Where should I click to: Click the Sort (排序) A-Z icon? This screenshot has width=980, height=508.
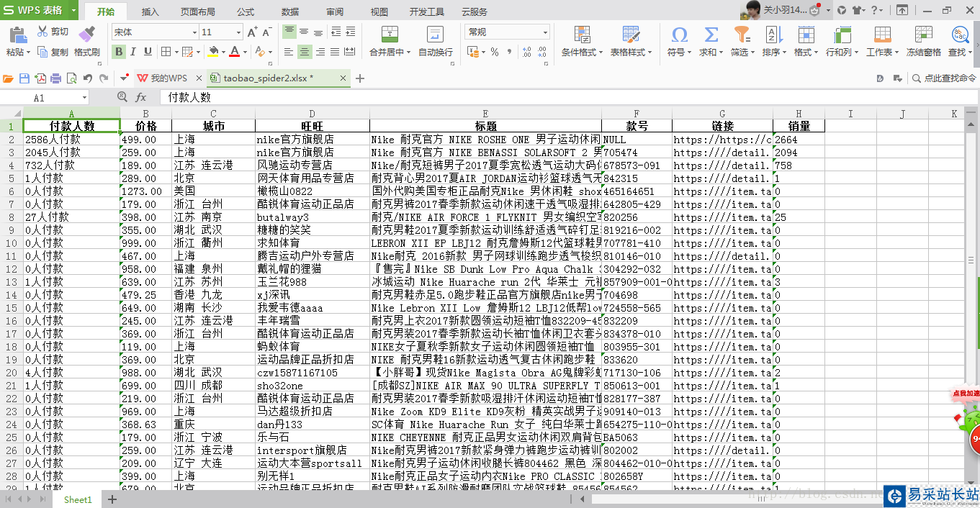[773, 35]
